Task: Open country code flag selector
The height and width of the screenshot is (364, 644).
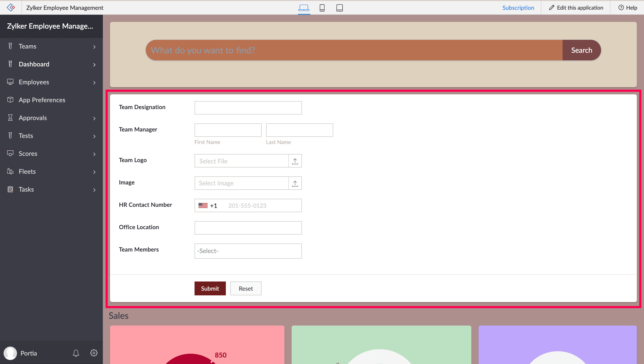Action: [x=203, y=205]
